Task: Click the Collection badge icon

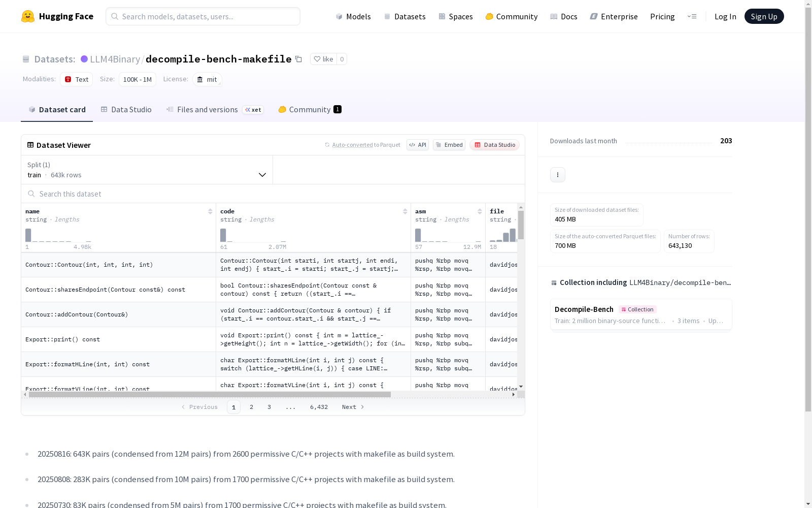Action: pos(624,309)
